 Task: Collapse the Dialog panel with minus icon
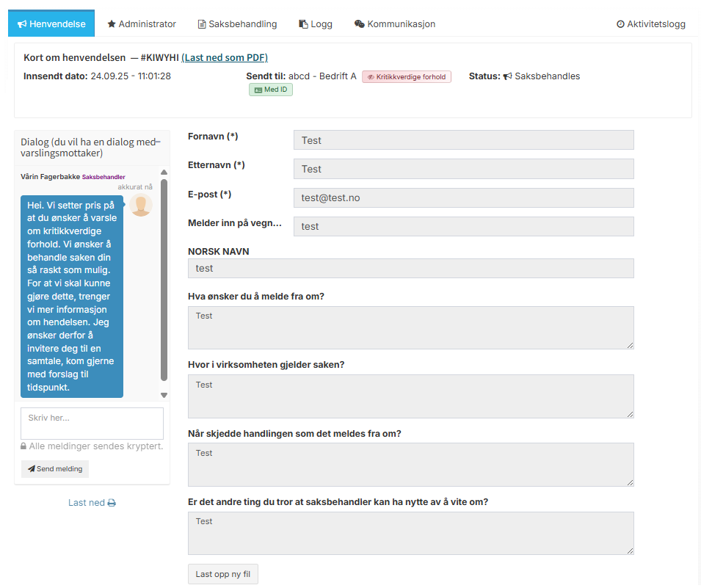click(158, 142)
